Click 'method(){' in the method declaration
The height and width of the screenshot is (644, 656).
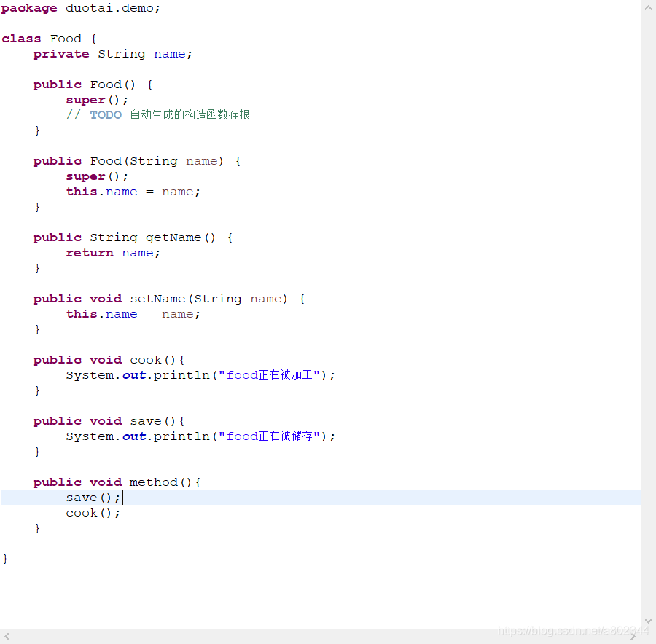(165, 482)
